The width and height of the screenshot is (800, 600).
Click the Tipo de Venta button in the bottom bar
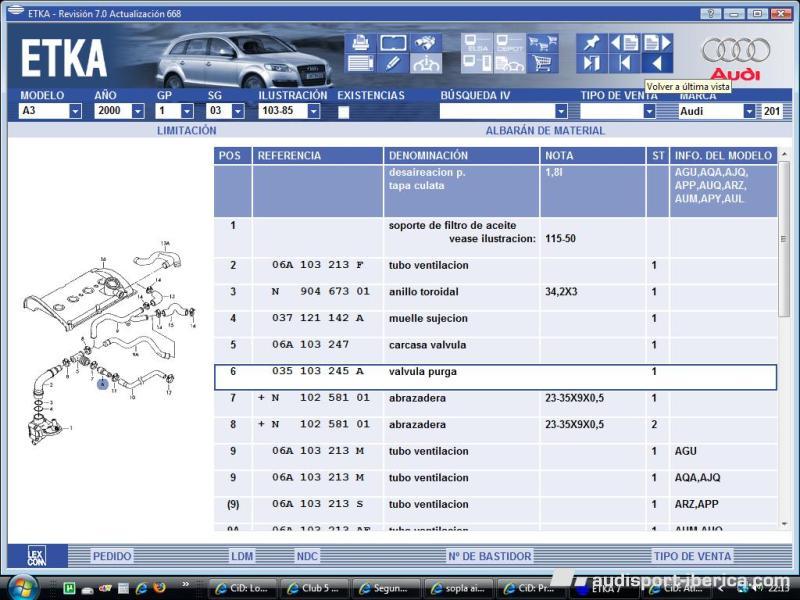(x=692, y=556)
